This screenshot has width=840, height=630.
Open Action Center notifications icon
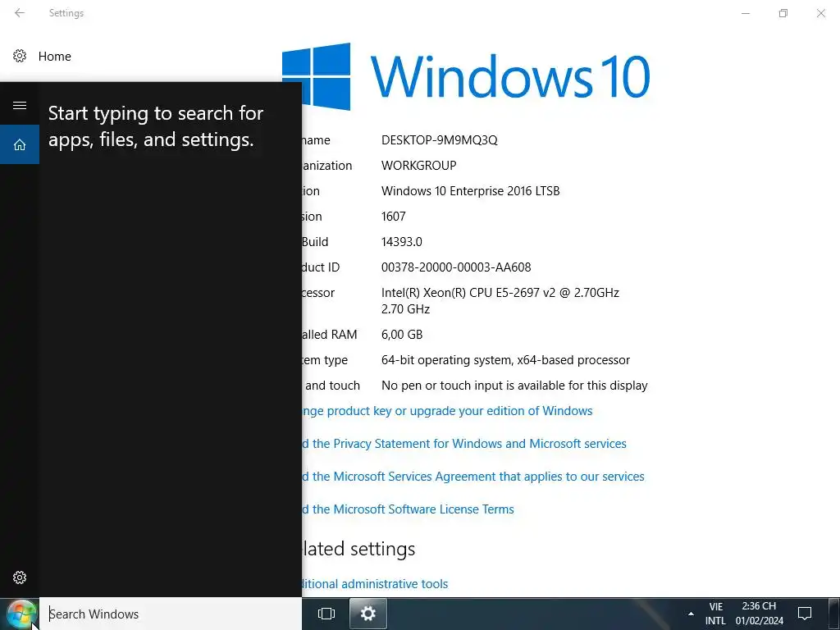tap(805, 614)
